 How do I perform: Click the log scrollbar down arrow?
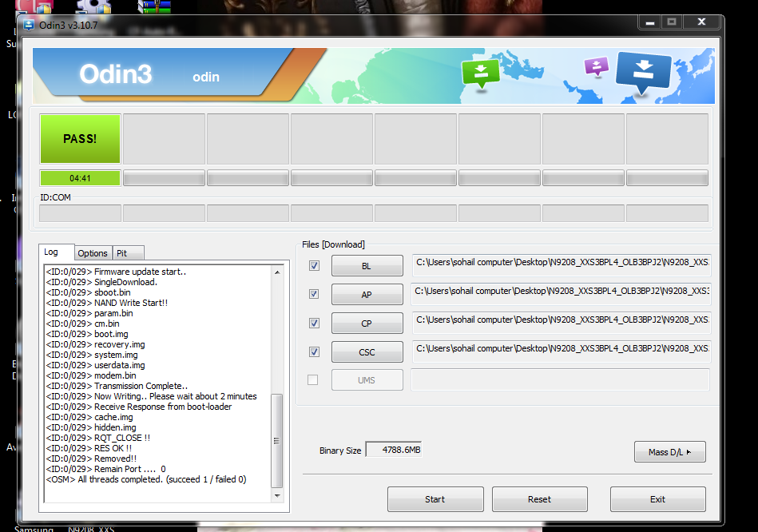point(277,496)
